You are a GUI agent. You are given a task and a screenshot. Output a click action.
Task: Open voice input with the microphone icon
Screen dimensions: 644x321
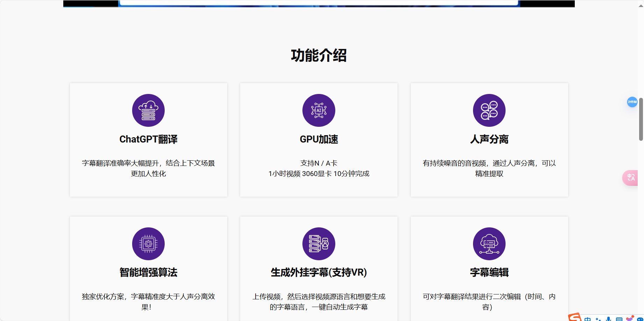pos(608,319)
